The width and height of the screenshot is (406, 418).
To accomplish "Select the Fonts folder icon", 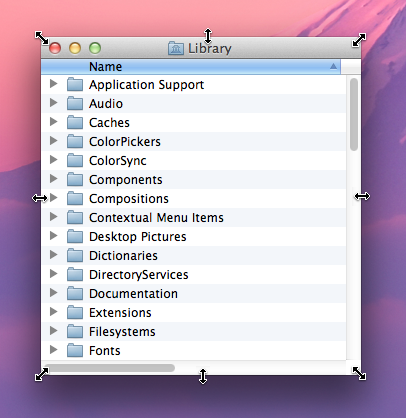I will 75,350.
